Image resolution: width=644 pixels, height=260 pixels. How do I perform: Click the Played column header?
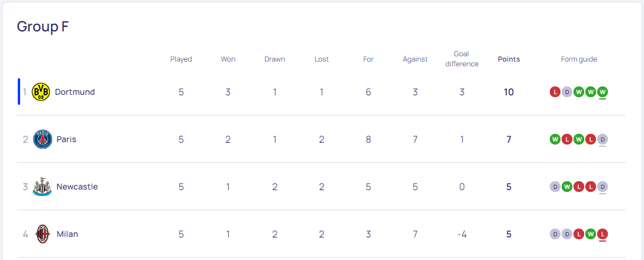point(181,59)
